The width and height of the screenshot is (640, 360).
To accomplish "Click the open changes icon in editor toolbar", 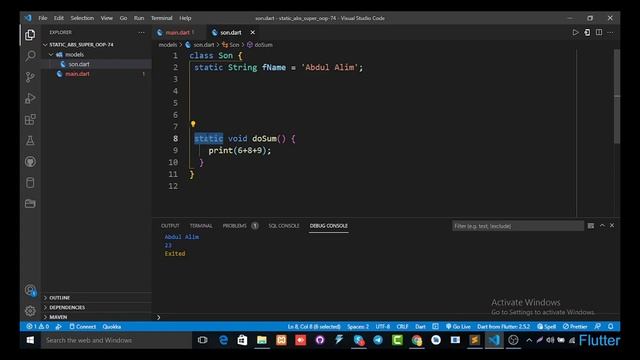I will [587, 32].
